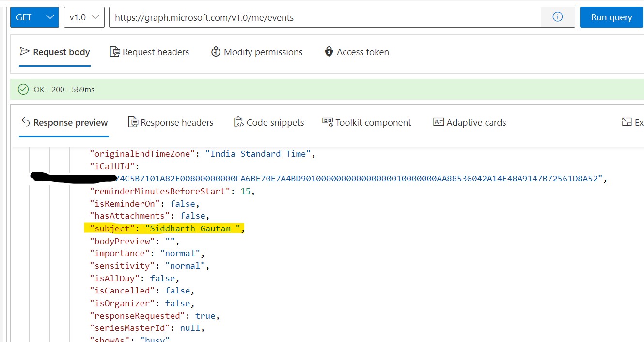Click the Access token lock icon
Screen dimensions: 644x342
(x=329, y=51)
